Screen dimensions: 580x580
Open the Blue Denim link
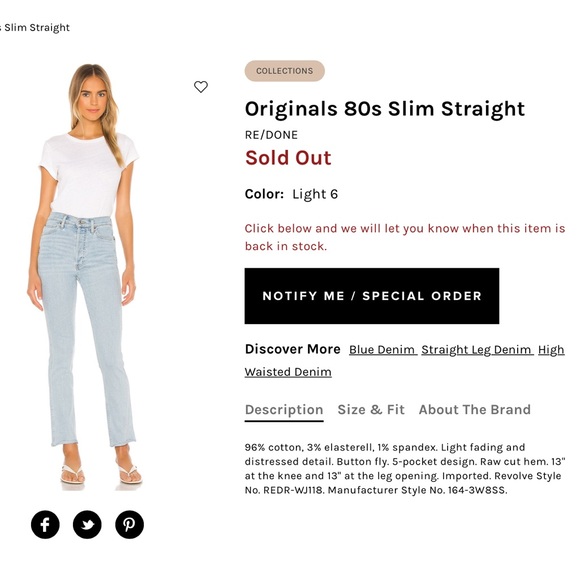click(382, 350)
